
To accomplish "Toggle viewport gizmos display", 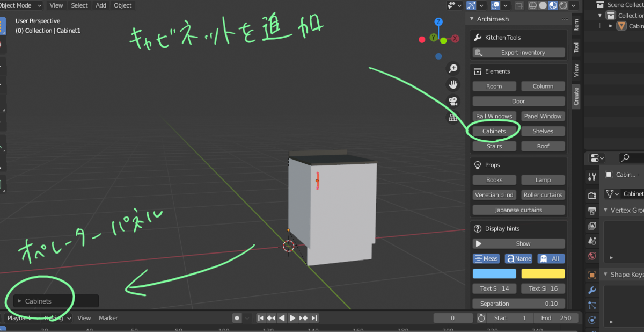I will pos(472,5).
